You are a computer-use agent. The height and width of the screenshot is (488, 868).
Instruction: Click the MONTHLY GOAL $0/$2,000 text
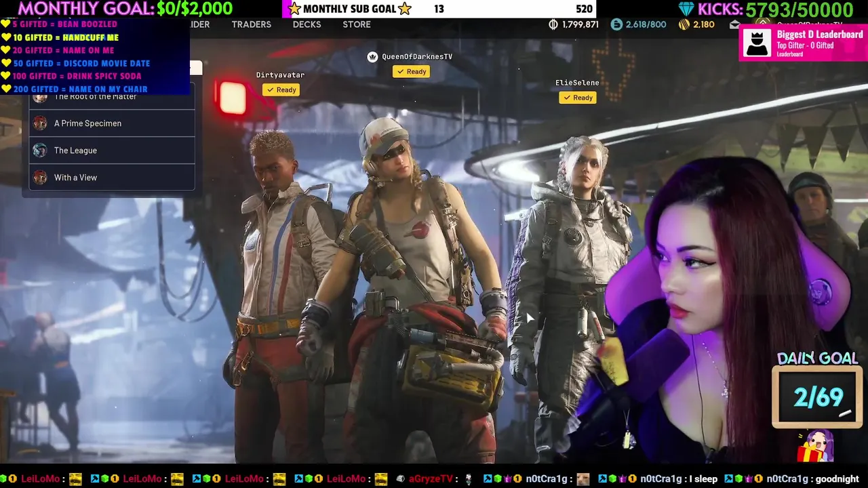click(125, 9)
